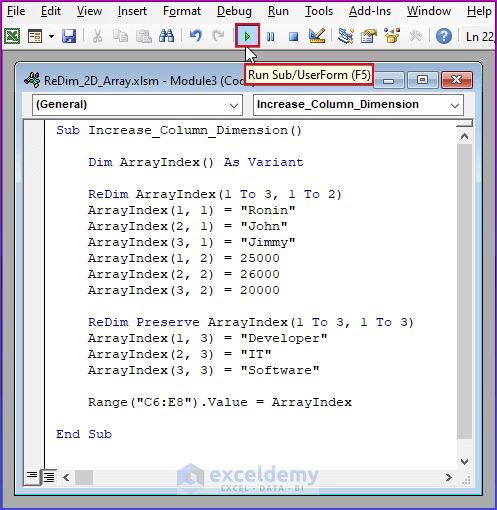497x510 pixels.
Task: Restore the Module3 code window
Action: point(422,80)
